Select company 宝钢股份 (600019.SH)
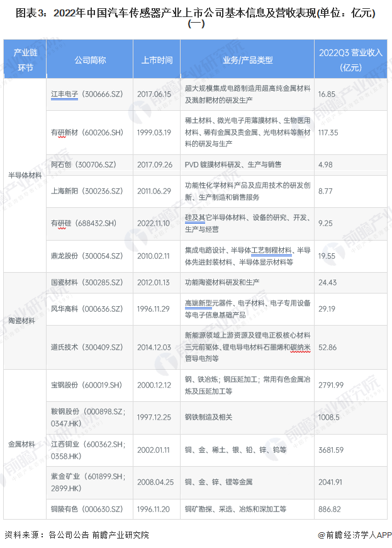 pos(87,385)
